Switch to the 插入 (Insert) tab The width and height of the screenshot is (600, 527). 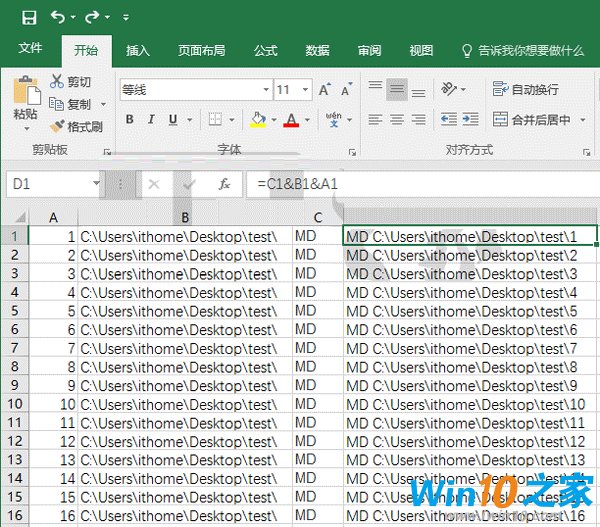click(138, 50)
